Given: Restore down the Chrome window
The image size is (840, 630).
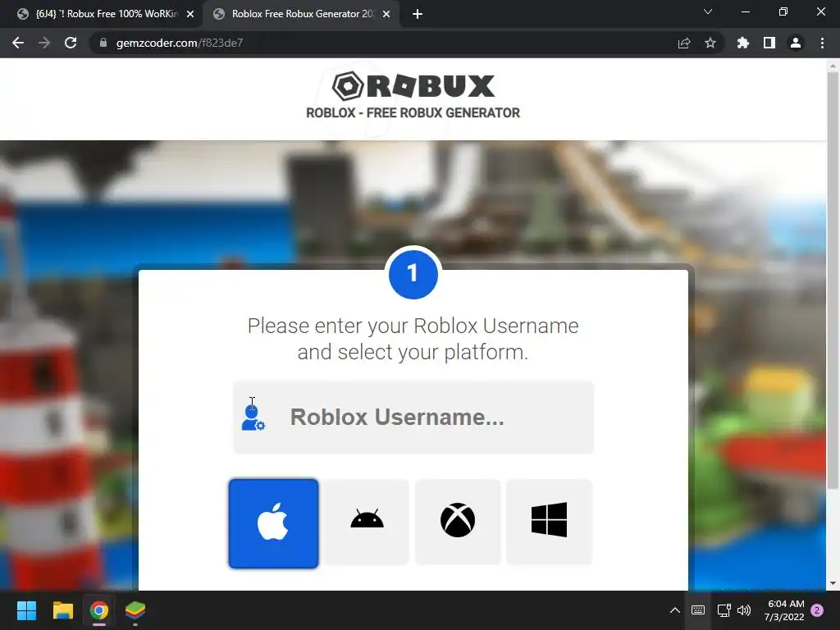Looking at the screenshot, I should [783, 11].
